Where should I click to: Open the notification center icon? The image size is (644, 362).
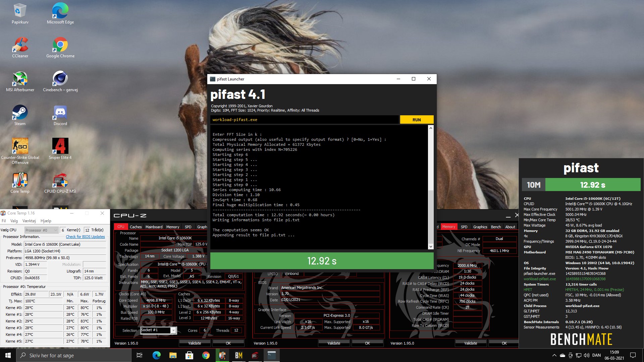[633, 355]
